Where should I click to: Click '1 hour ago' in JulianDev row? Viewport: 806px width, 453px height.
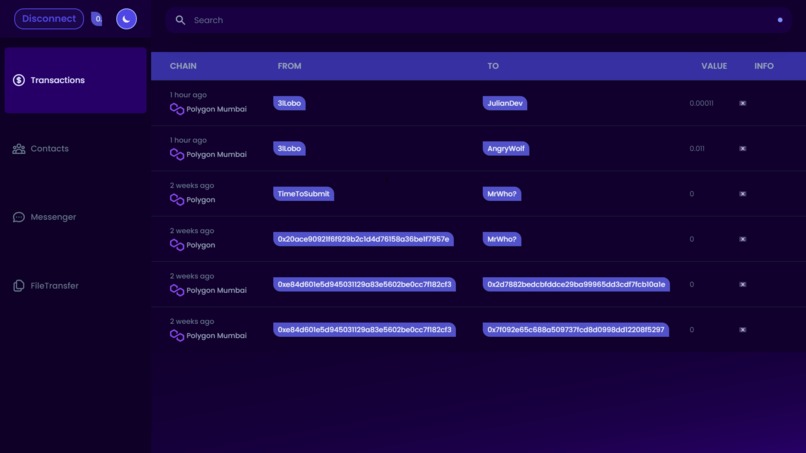tap(188, 95)
